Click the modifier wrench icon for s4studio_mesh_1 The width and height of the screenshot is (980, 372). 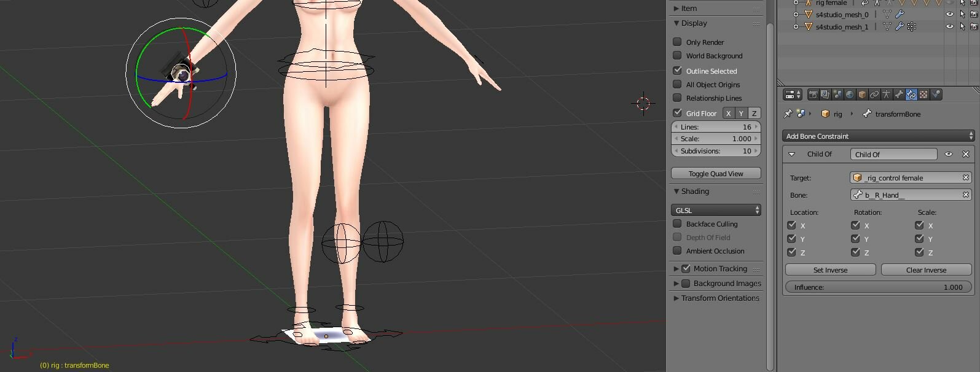(900, 26)
